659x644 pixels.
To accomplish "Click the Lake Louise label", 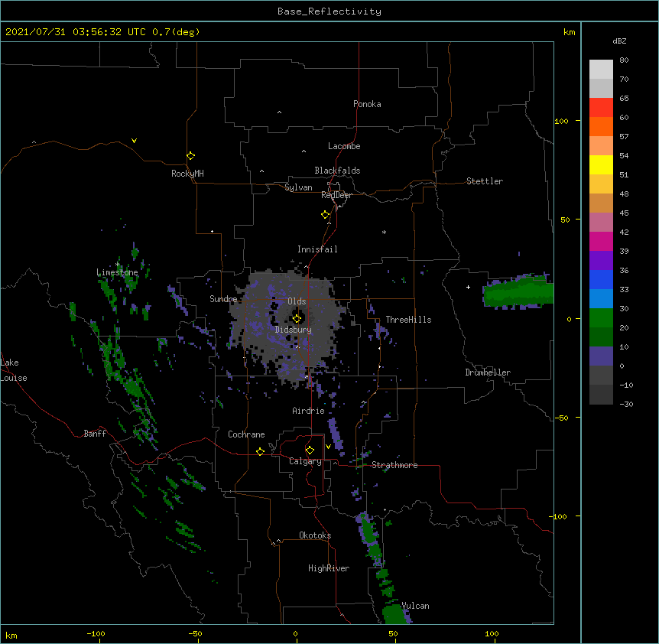I will pyautogui.click(x=14, y=370).
